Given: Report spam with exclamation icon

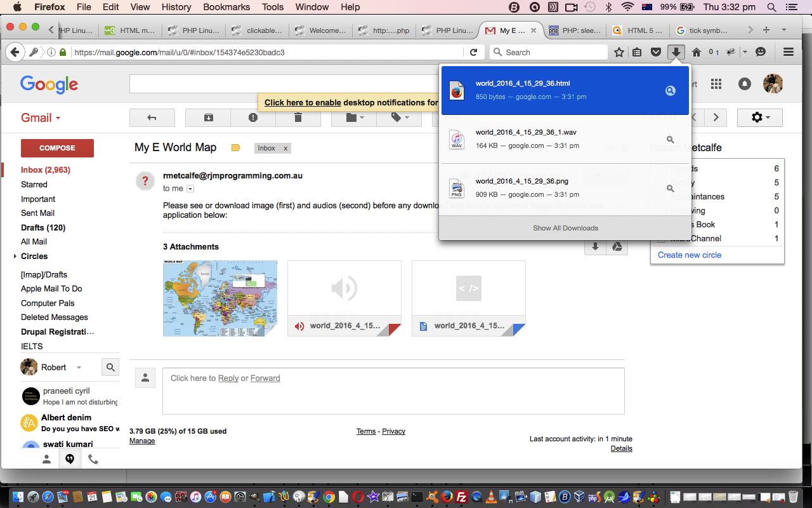Looking at the screenshot, I should tap(253, 117).
